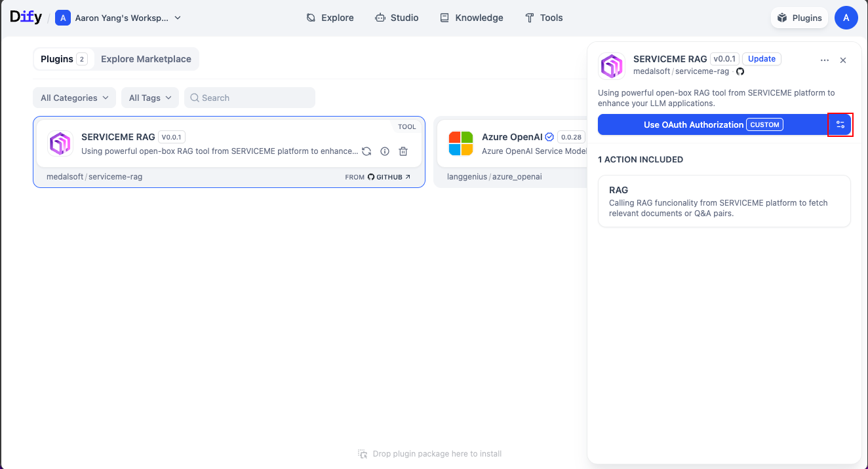Select the RAG action card
Screen dimensions: 868x469
pos(724,201)
